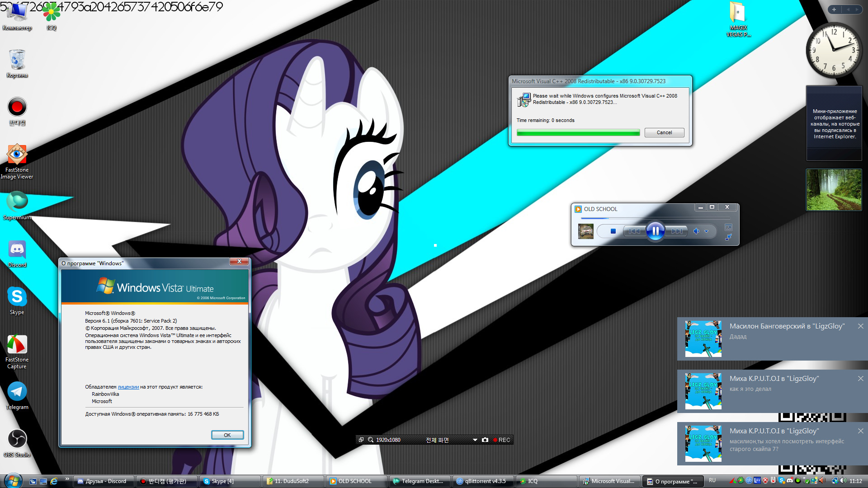Screen dimensions: 868x488
Task: Click the 1920x1080 resolution magnifier
Action: tap(371, 440)
